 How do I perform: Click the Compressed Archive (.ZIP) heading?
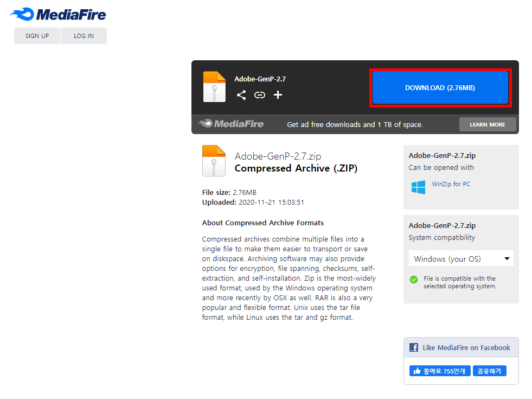[296, 168]
